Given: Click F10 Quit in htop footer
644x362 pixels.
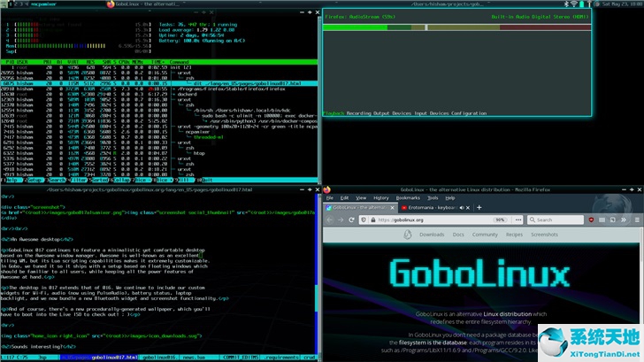Looking at the screenshot, I should pyautogui.click(x=205, y=180).
